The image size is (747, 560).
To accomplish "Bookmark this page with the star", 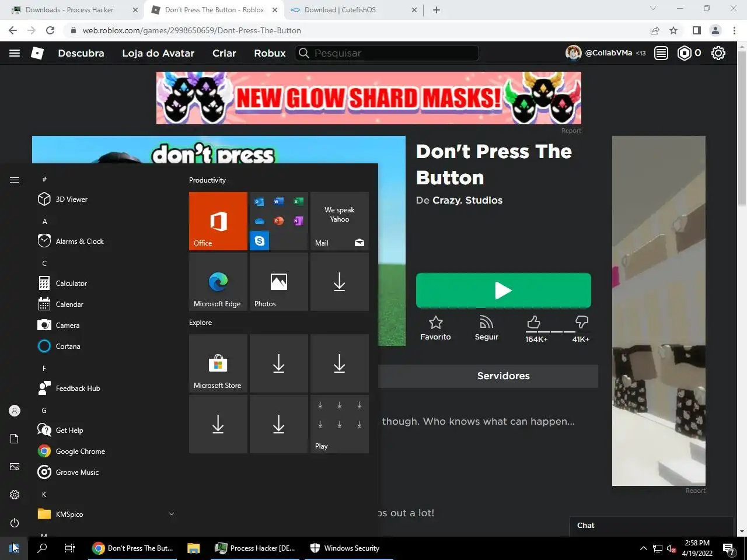I will point(673,30).
